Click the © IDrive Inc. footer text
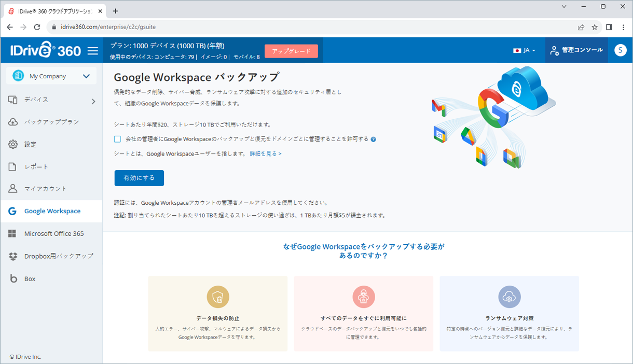 (x=25, y=357)
